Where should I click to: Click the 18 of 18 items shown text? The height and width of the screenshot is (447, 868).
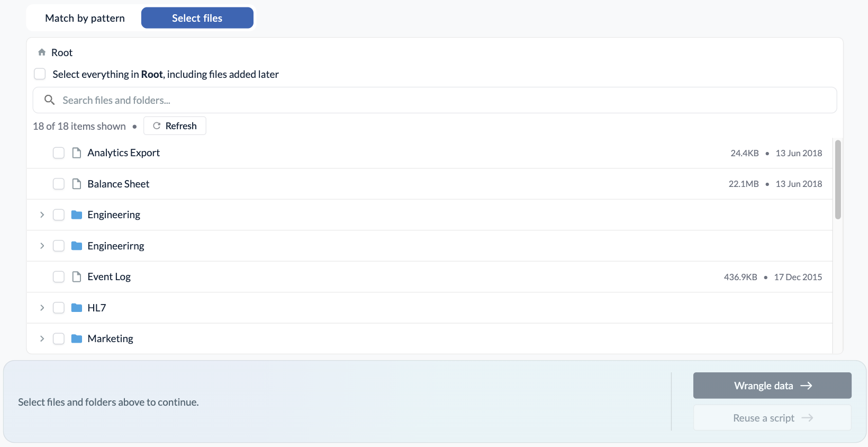[x=79, y=126]
